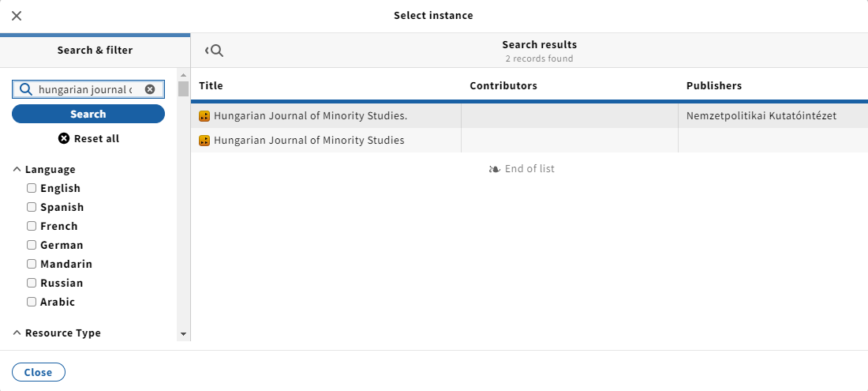Viewport: 868px width, 391px height.
Task: Toggle the German language filter
Action: pos(32,245)
